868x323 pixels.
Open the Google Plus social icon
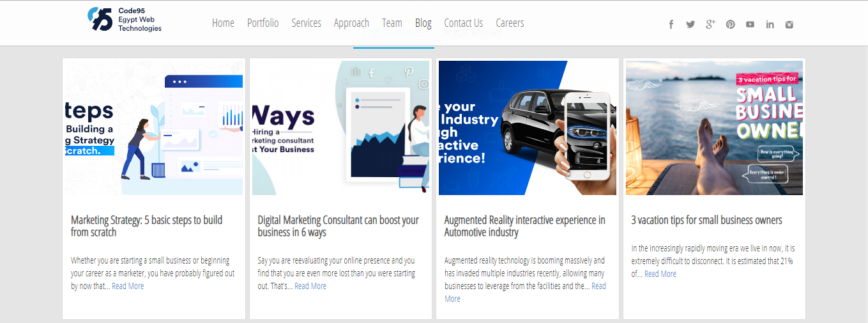click(710, 24)
